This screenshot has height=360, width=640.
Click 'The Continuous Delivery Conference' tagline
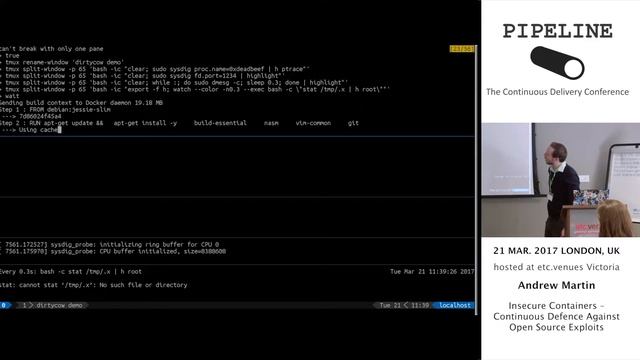557,92
